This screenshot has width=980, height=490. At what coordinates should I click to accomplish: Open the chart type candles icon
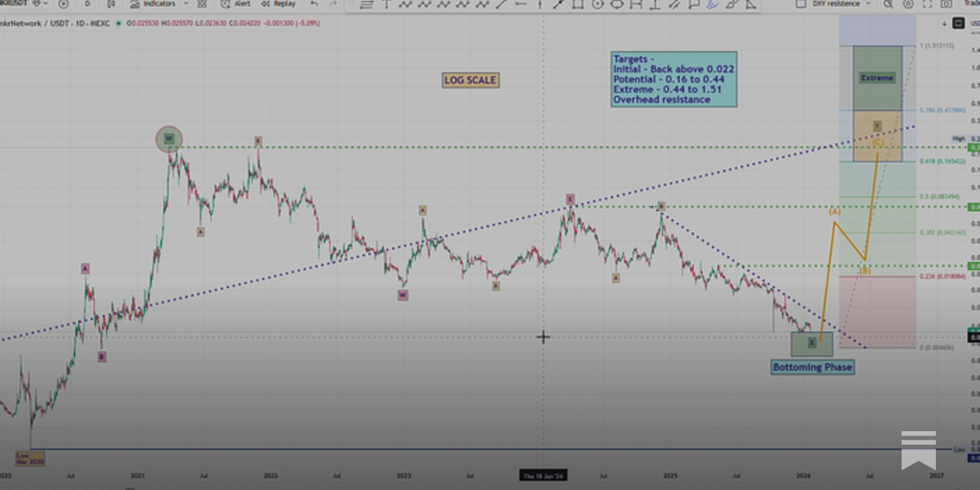111,4
